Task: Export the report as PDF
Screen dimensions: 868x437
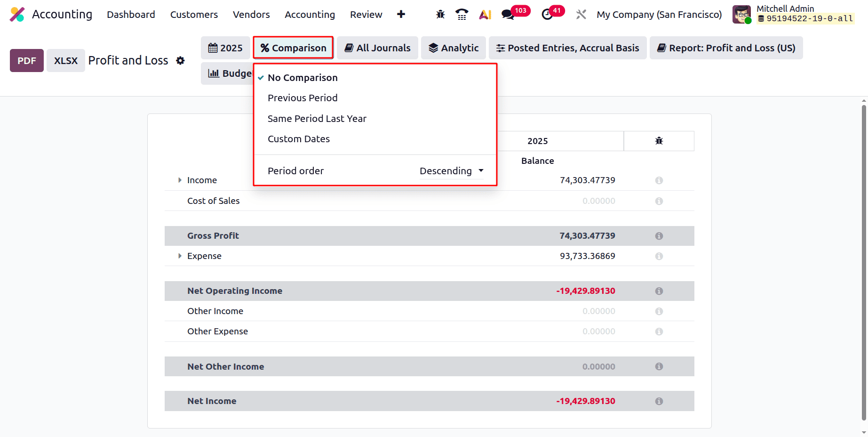Action: tap(26, 60)
